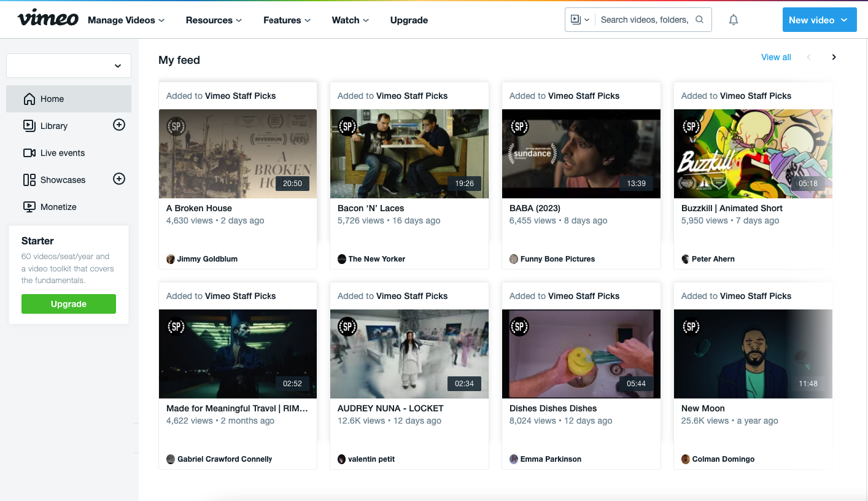Type in the search videos field
This screenshot has width=868, height=501.
pos(645,20)
